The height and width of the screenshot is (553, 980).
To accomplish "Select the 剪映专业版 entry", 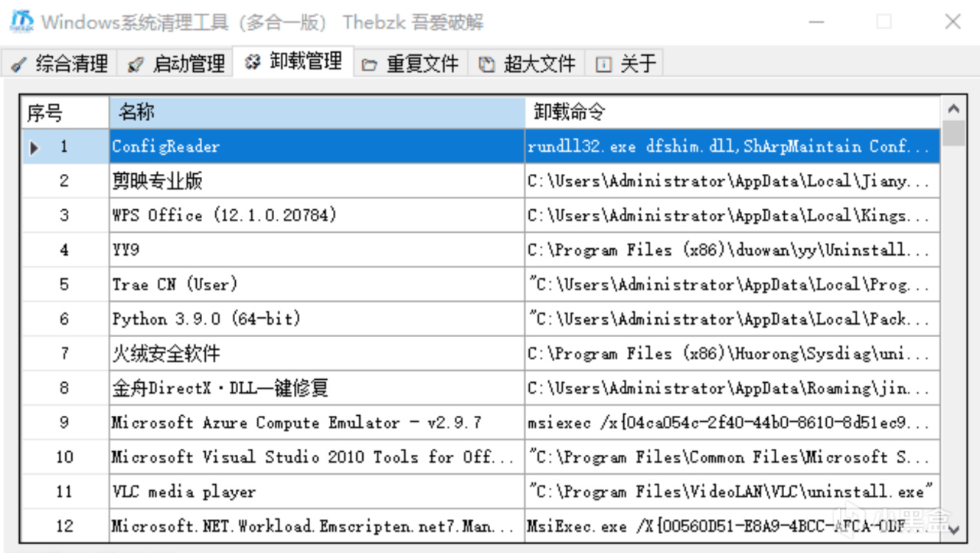I will click(x=317, y=181).
